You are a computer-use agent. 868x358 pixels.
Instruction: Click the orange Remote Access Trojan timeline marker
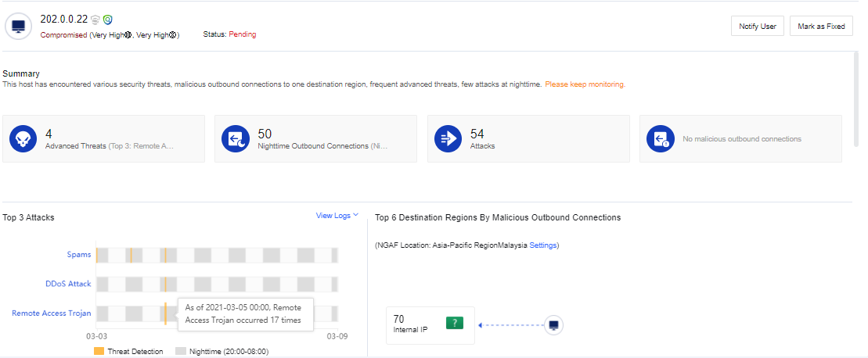click(165, 313)
